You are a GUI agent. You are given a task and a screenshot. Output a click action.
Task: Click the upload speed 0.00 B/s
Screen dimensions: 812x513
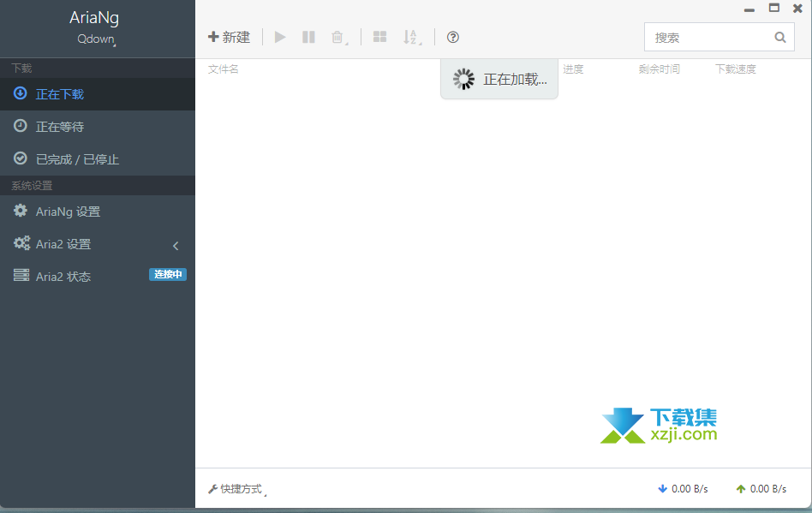point(768,489)
